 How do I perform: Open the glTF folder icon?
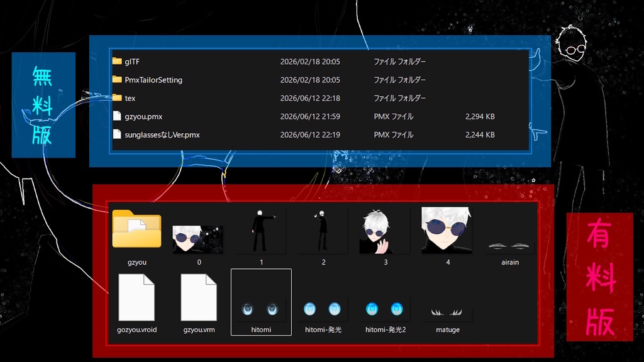click(x=117, y=61)
